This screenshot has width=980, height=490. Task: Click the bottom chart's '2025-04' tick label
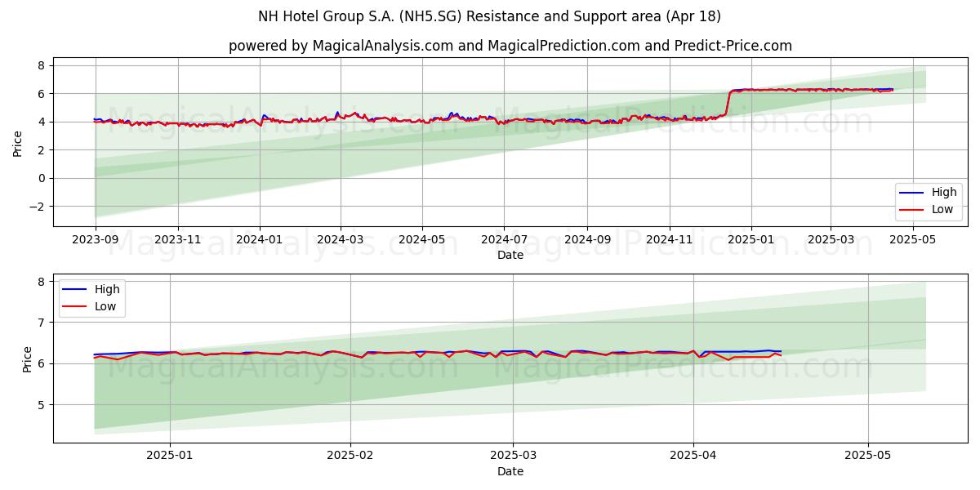(693, 457)
